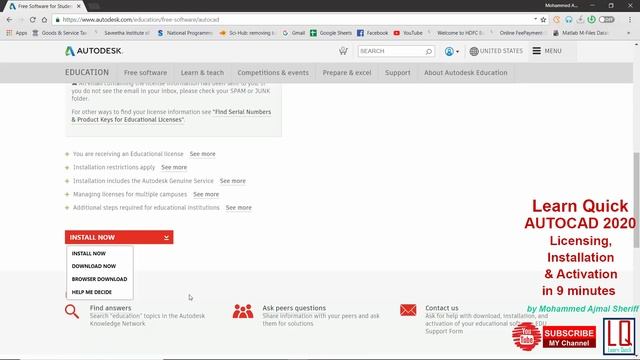Open About Autodesk Education tab
The width and height of the screenshot is (640, 360).
point(466,73)
